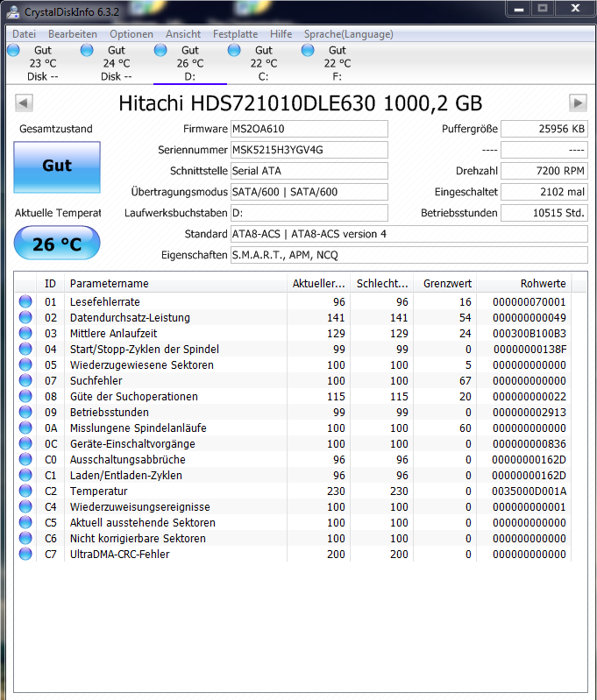Click raw value 000000002913

click(529, 413)
